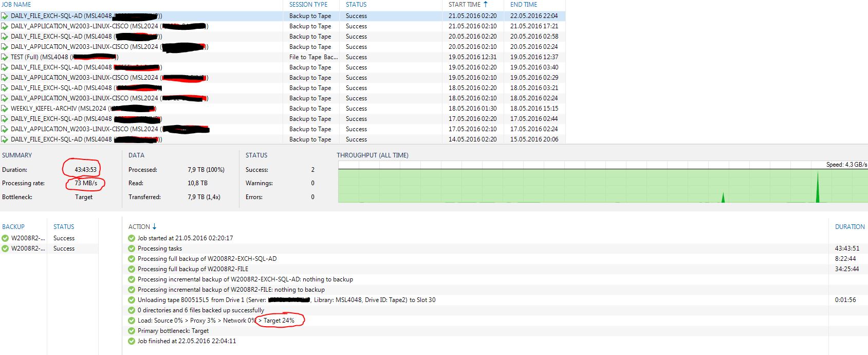Click check icon beside 'Load: Source 0%' line

(132, 321)
